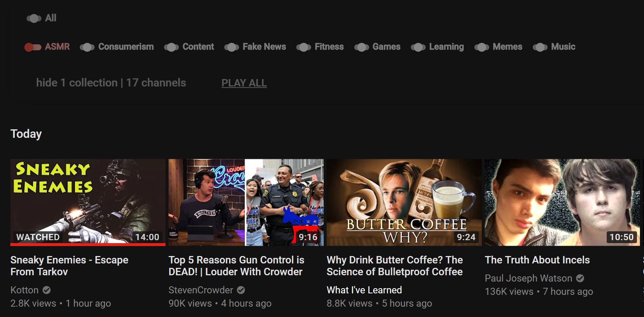Click the PLAY ALL link
The height and width of the screenshot is (317, 644).
[x=244, y=83]
